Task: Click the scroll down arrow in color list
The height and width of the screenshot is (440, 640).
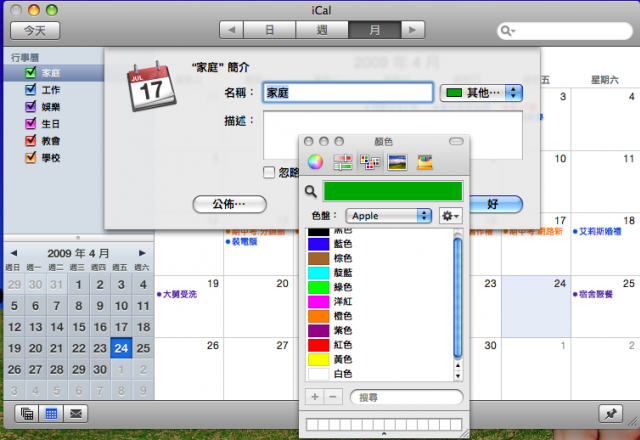Action: 458,376
